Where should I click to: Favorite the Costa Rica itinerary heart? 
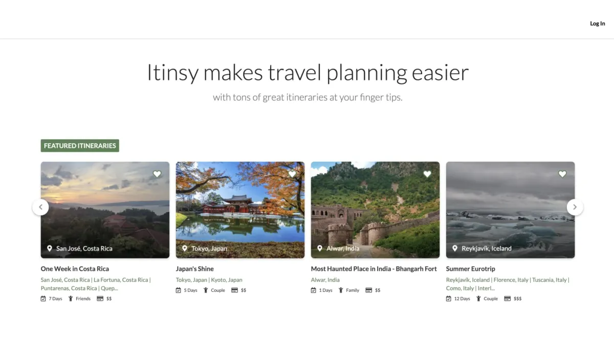(157, 174)
